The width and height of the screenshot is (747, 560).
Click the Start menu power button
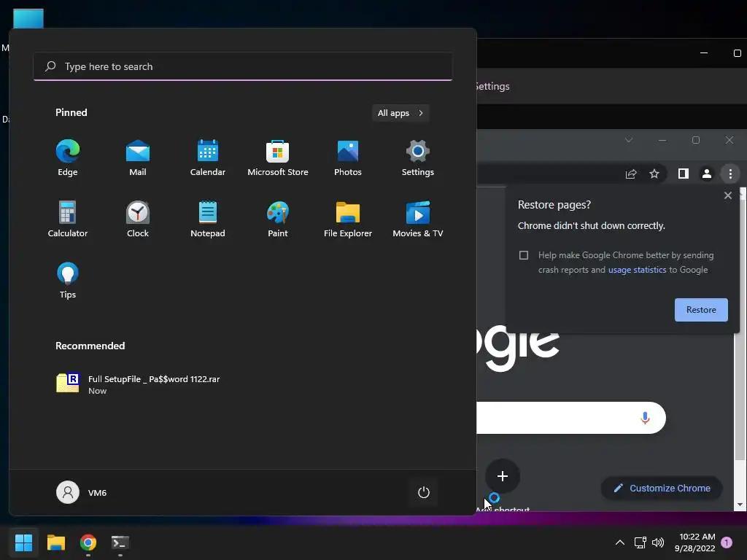point(424,492)
